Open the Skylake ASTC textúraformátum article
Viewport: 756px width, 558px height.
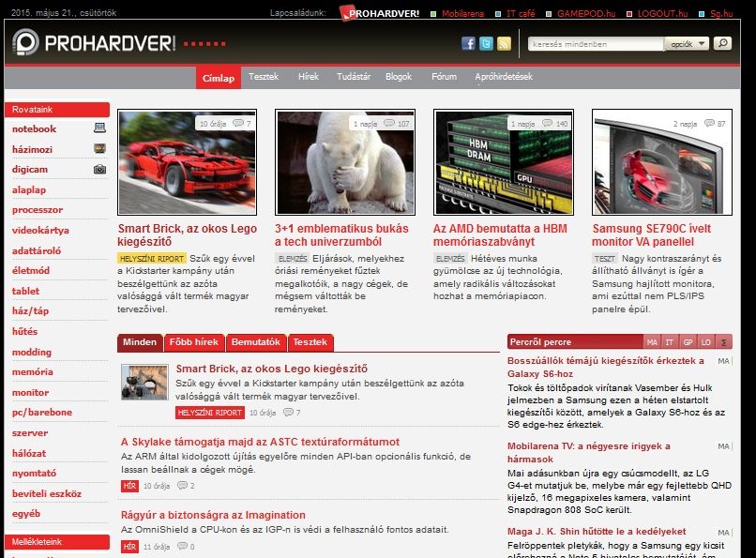pos(261,442)
